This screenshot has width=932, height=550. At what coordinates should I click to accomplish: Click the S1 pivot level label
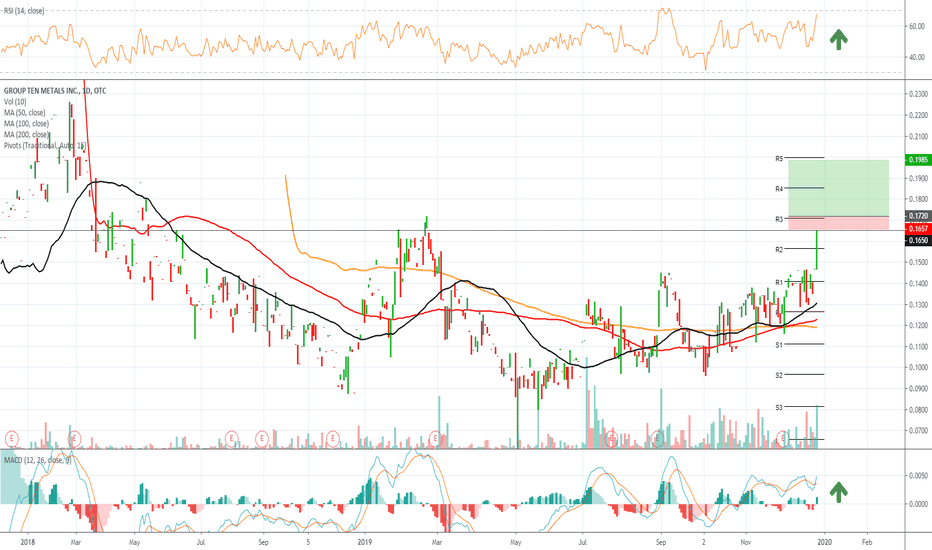(x=779, y=345)
